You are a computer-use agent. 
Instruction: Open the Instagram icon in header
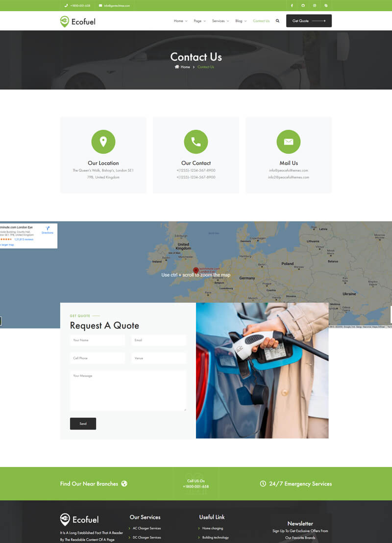coord(315,5)
